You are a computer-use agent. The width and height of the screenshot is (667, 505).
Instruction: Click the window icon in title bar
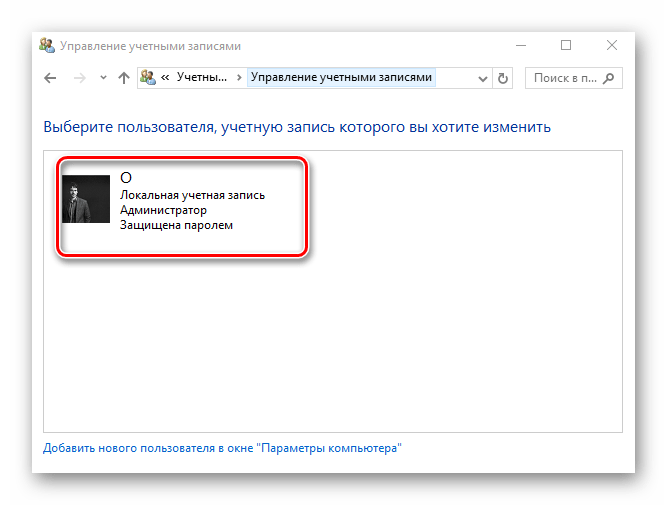coord(46,46)
